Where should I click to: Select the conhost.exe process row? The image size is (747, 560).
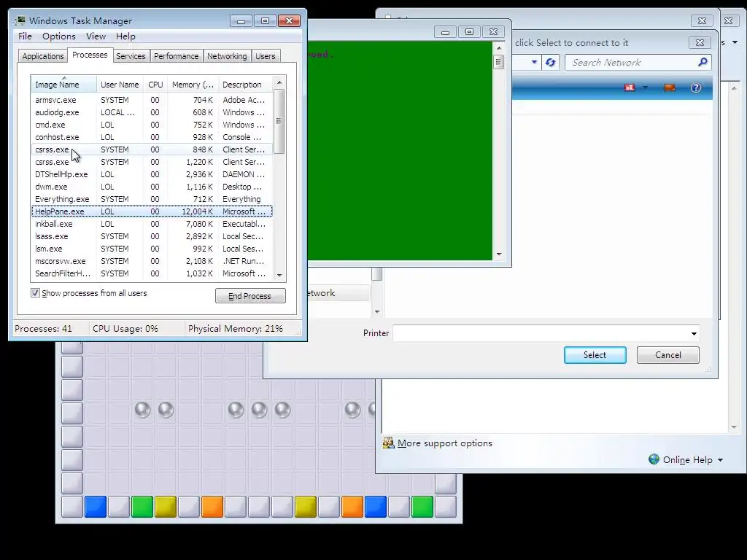pos(152,137)
